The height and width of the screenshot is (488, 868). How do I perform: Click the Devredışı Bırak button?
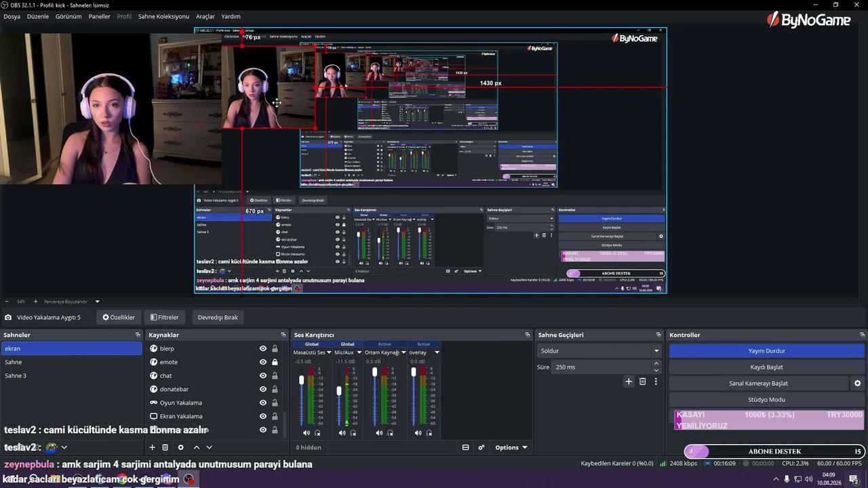coord(218,317)
